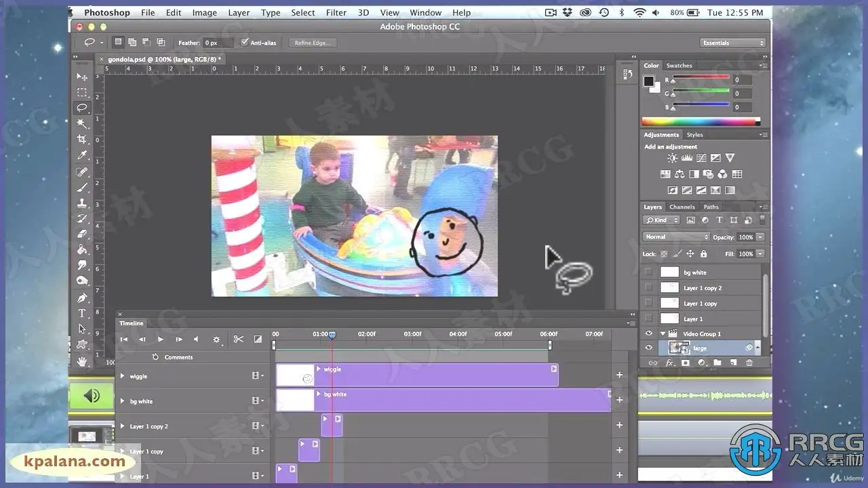Select the Magic Wand tool
This screenshot has height=488, width=868.
(x=82, y=123)
